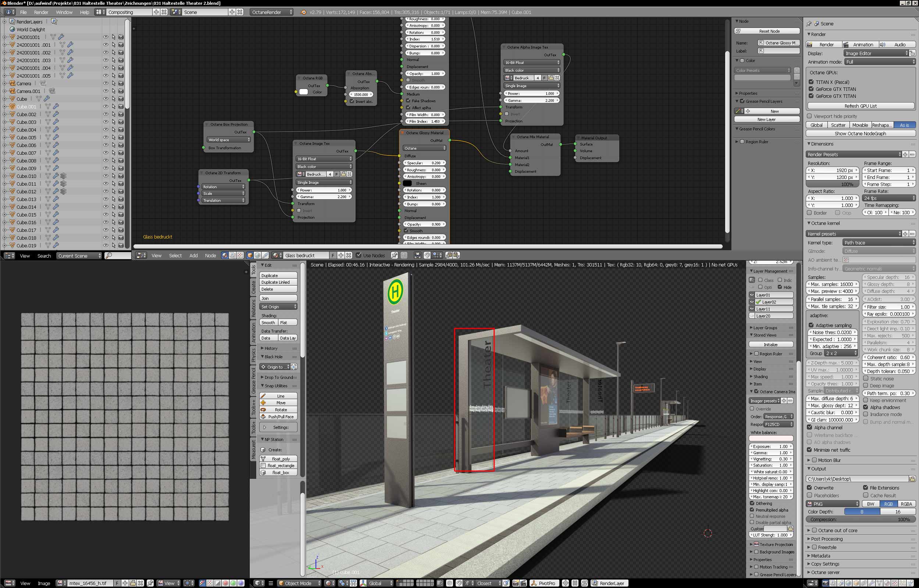Toggle the snap magnet icon in viewport header
Screen dimensions: 919x588
click(x=459, y=583)
